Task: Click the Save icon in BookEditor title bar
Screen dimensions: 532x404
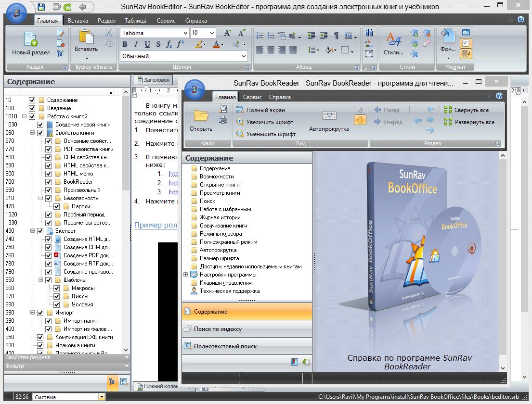Action: tap(41, 6)
